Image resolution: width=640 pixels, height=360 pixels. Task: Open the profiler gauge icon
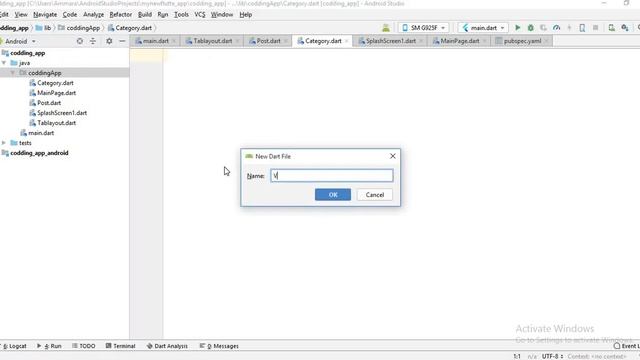(x=556, y=28)
